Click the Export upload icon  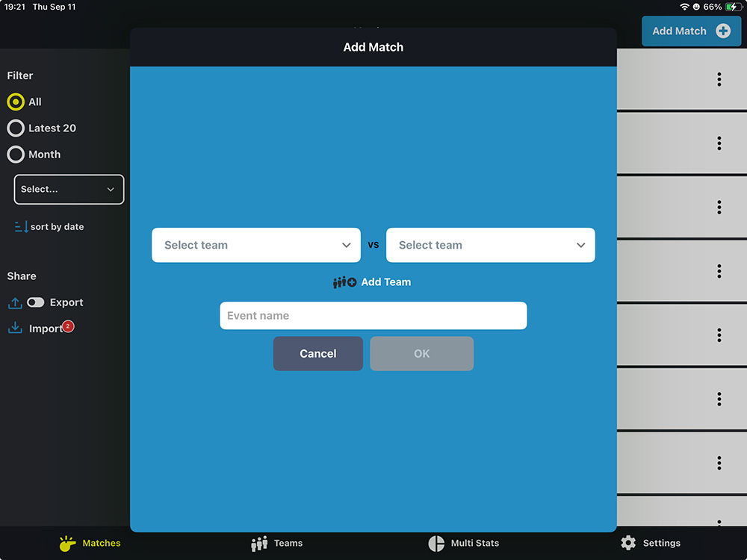[15, 302]
